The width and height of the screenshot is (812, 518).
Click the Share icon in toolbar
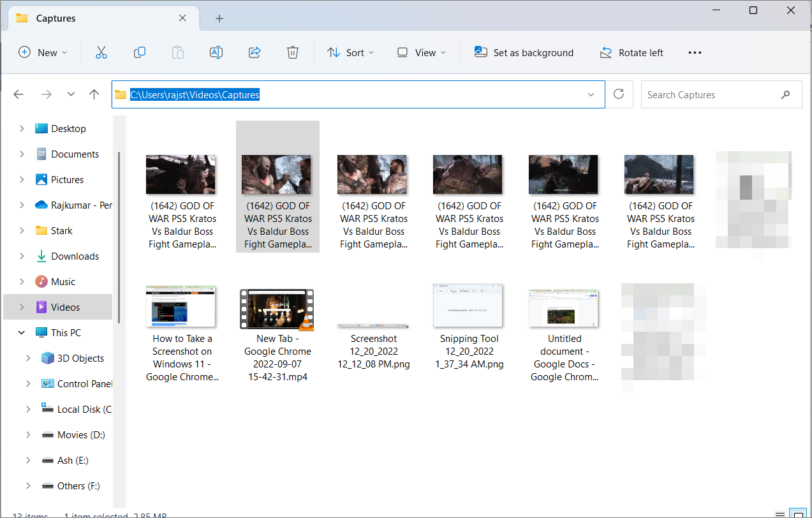point(255,53)
